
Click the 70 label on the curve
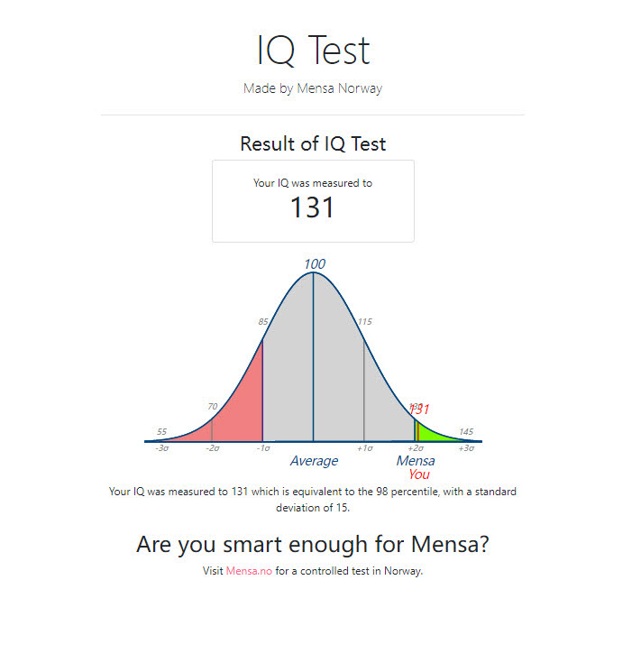(213, 406)
